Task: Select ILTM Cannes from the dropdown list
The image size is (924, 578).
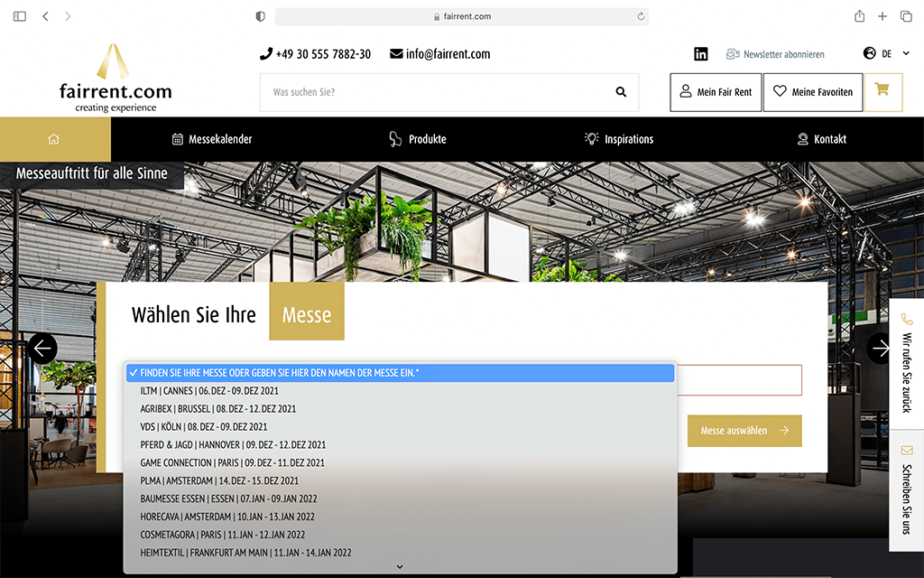Action: click(209, 391)
